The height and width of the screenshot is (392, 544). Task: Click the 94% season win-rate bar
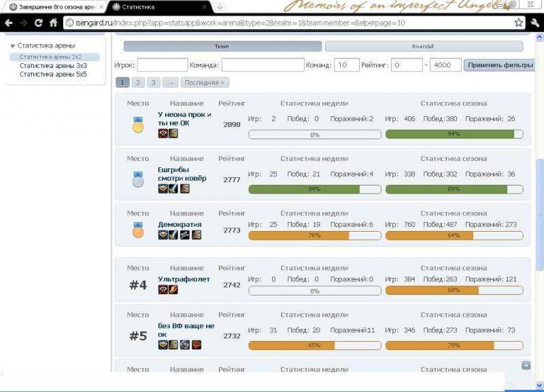tap(454, 134)
